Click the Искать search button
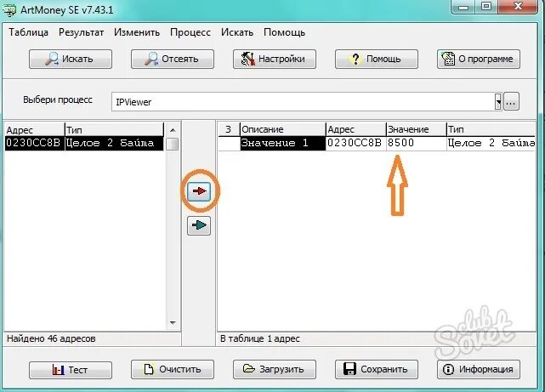The width and height of the screenshot is (545, 392). point(71,59)
